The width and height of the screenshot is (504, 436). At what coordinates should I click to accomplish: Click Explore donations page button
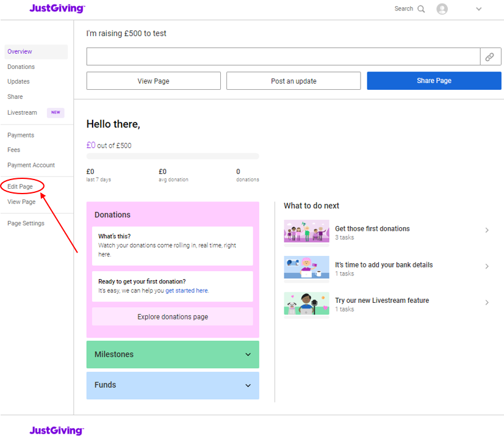(x=173, y=317)
